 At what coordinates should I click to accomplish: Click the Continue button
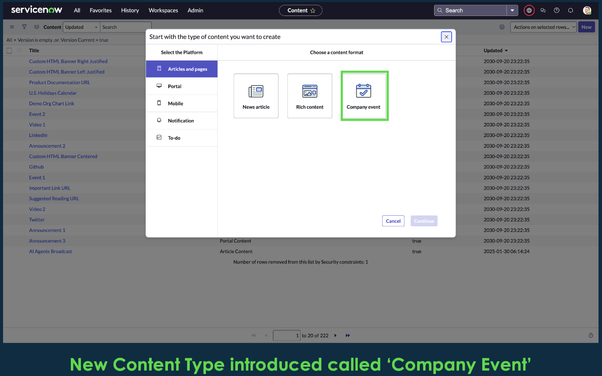point(424,221)
